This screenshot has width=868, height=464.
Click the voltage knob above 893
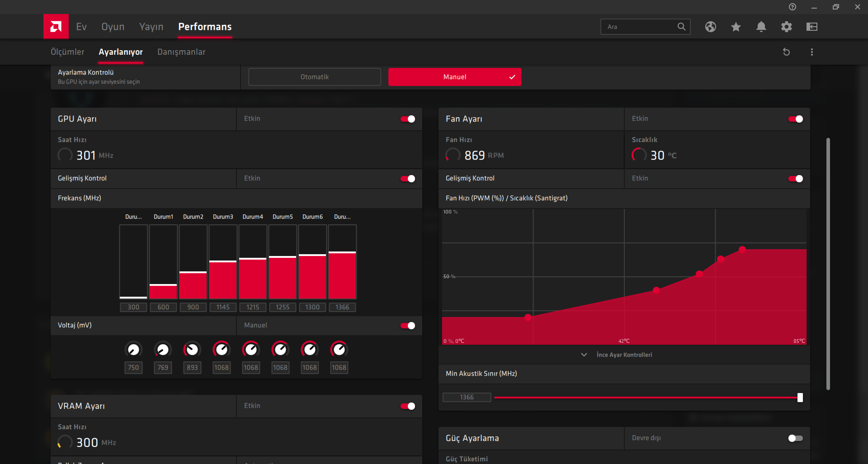coord(192,350)
